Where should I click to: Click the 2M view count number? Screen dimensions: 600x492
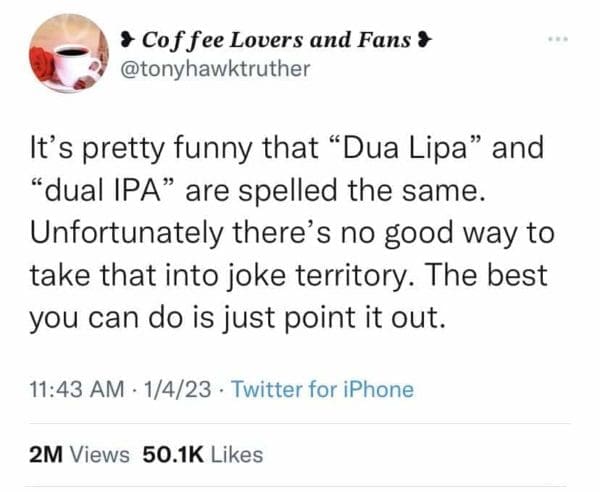pyautogui.click(x=46, y=455)
